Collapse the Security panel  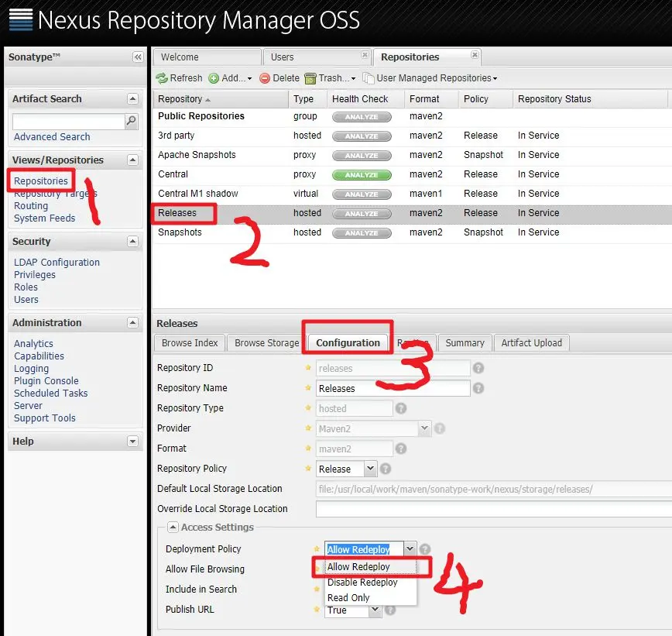pyautogui.click(x=133, y=242)
